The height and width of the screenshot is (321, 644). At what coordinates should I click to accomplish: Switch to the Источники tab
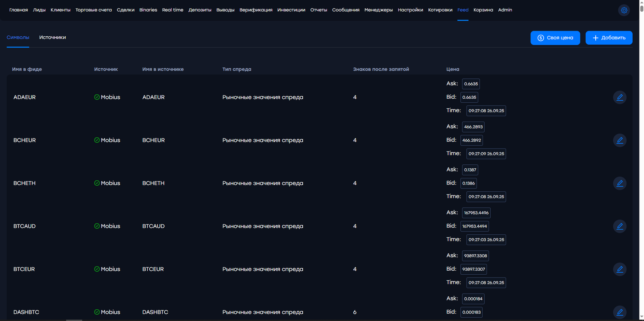point(52,37)
